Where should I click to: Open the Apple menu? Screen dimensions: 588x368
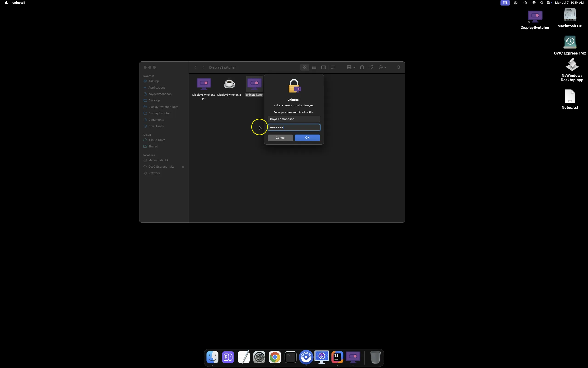(x=6, y=3)
